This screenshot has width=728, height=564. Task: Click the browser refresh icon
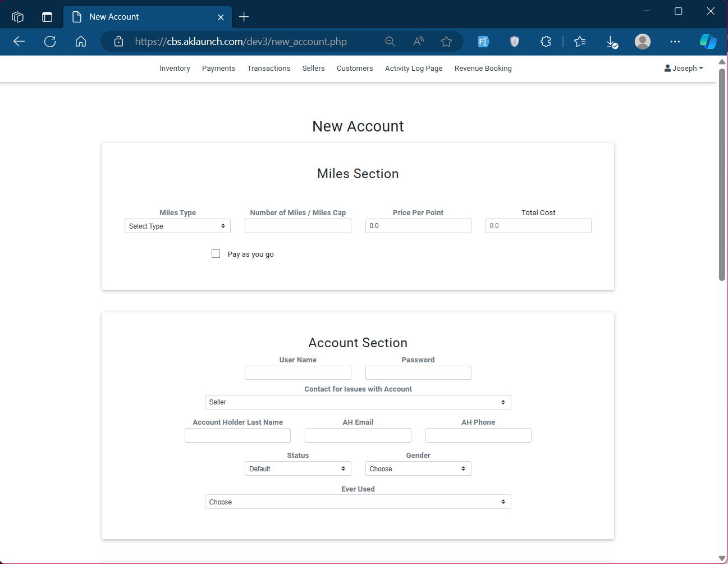(x=50, y=42)
